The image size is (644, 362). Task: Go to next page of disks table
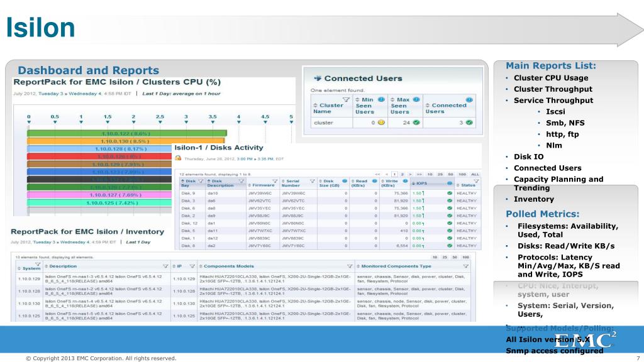410,175
